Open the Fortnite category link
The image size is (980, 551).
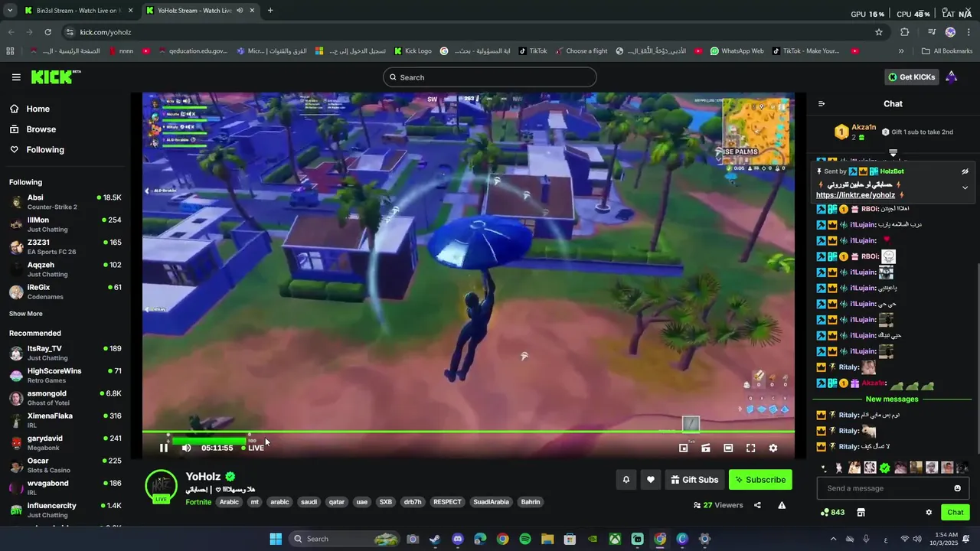click(x=198, y=502)
